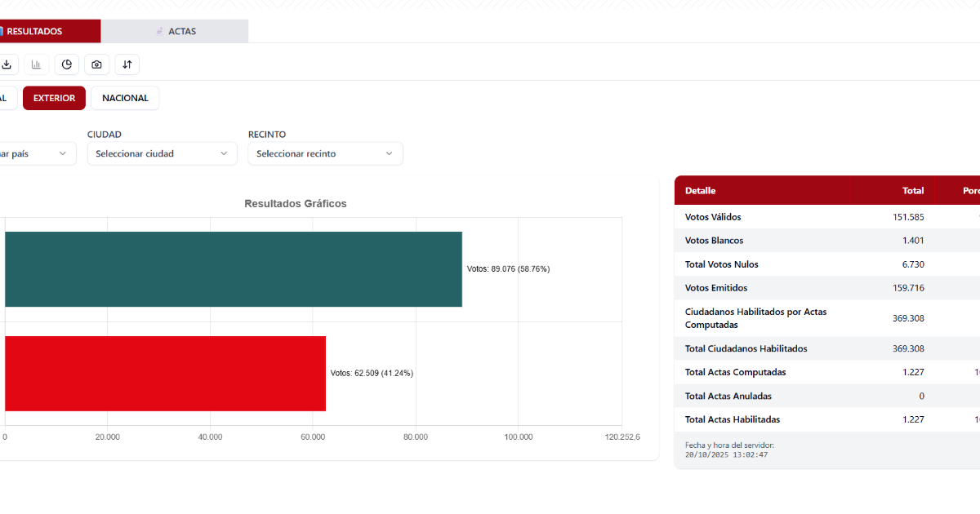Select the NACIONAL filter

[x=125, y=98]
